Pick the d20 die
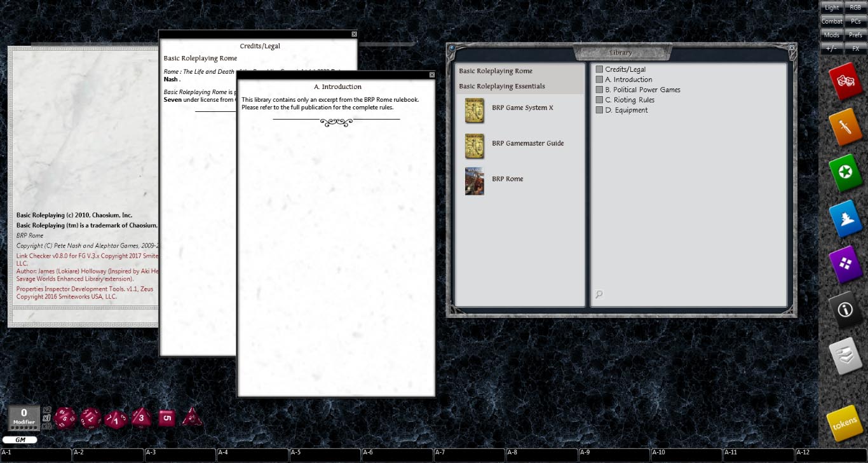868x463 pixels. pos(65,418)
